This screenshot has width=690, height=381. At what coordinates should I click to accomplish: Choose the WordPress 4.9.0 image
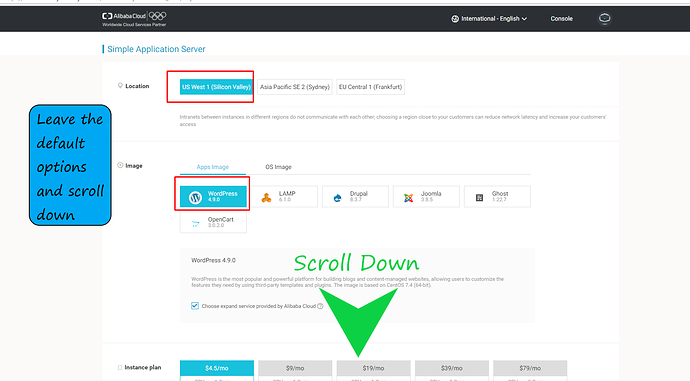(213, 197)
